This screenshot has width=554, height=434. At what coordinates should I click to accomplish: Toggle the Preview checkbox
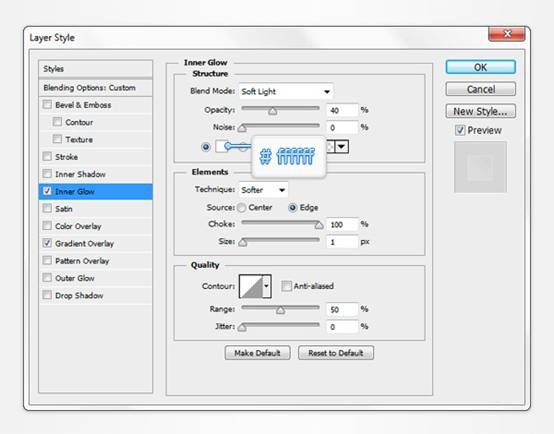tap(460, 130)
